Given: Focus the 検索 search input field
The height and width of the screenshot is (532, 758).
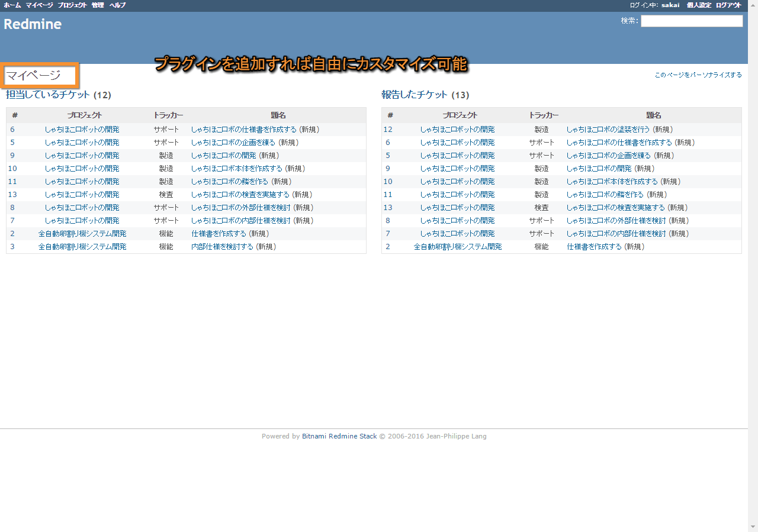Looking at the screenshot, I should [692, 21].
